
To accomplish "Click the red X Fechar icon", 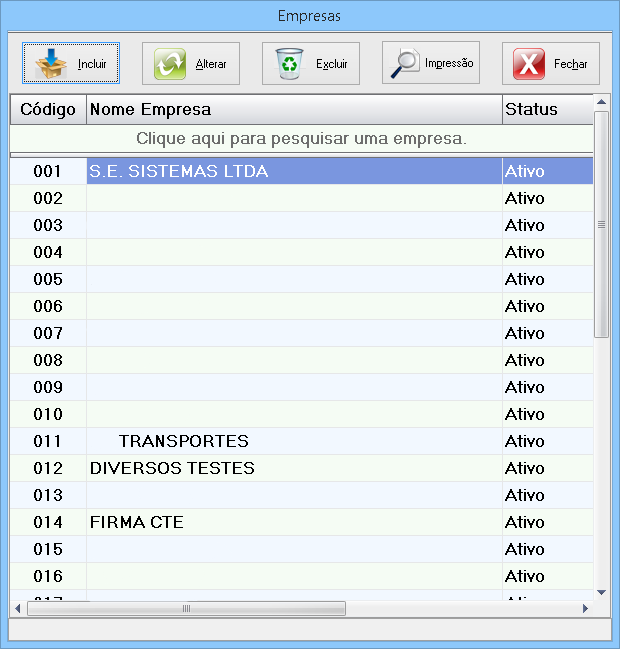I will (x=530, y=64).
